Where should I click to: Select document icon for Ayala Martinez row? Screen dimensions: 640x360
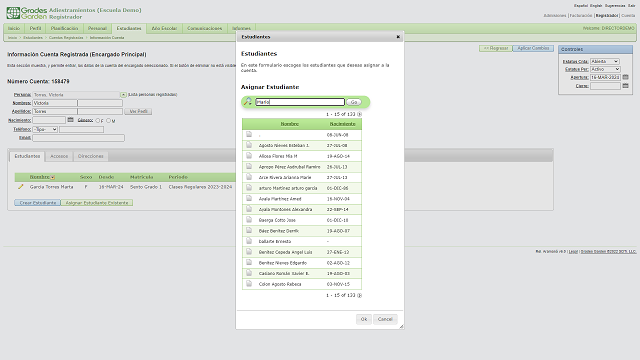(x=249, y=198)
